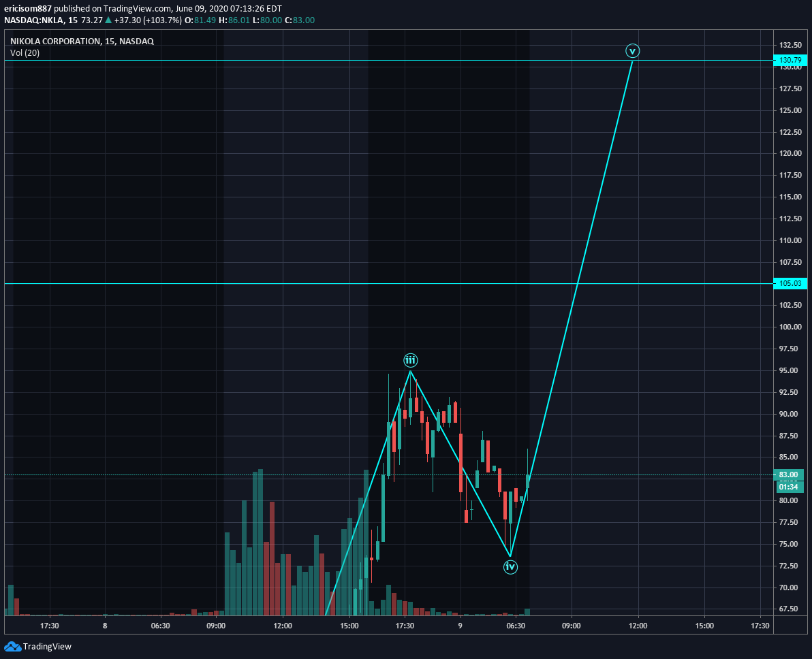The width and height of the screenshot is (812, 659).
Task: Click the NIKOLA CORPORATION, 15, NASDAQ title
Action: [x=82, y=41]
